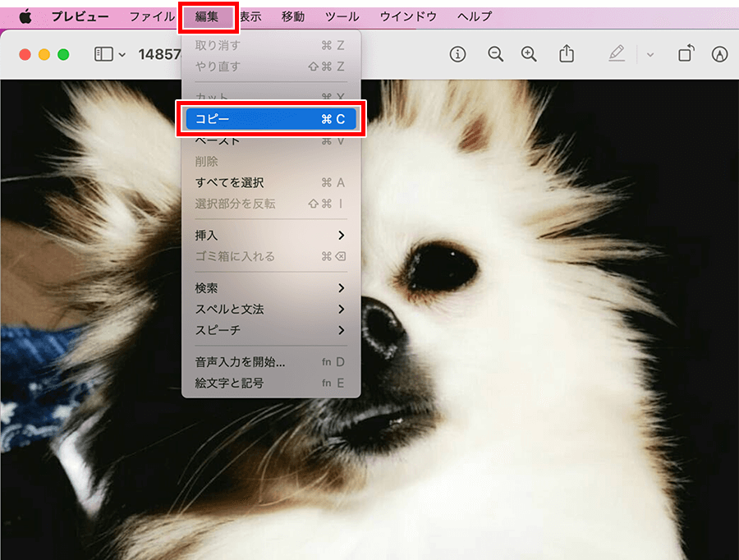Select 音声入力を開始... menu item

[271, 362]
